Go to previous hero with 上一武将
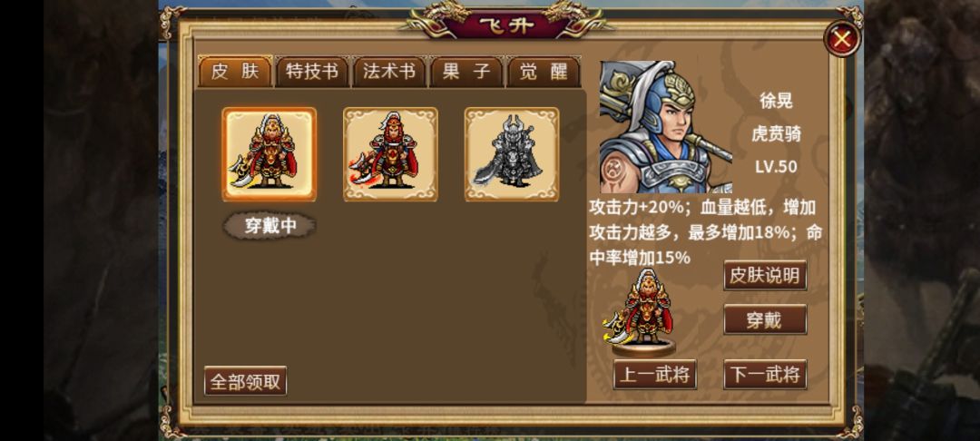980x441 pixels. 655,375
